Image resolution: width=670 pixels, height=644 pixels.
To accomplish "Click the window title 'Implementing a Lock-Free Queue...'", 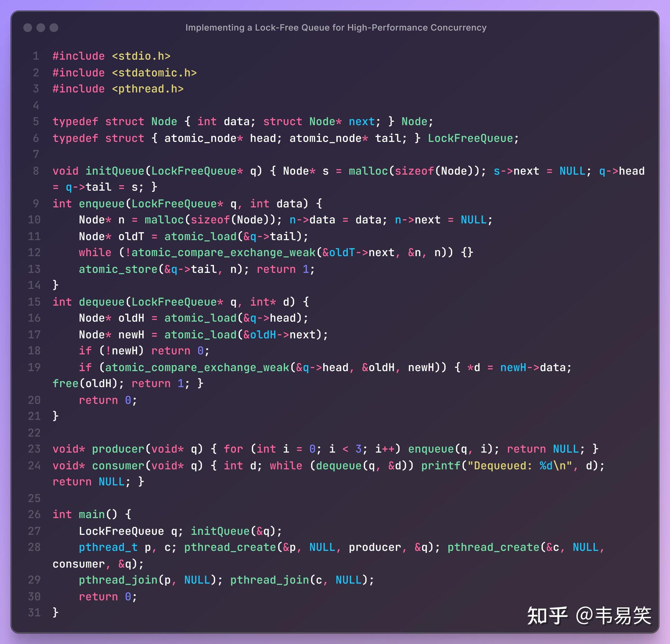I will (336, 28).
